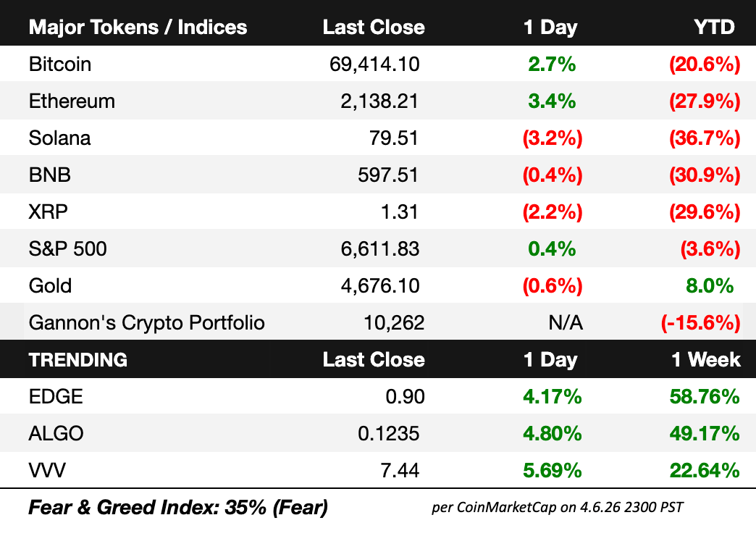This screenshot has height=536, width=756.
Task: Select the S&P 500 index row
Action: tap(68, 249)
